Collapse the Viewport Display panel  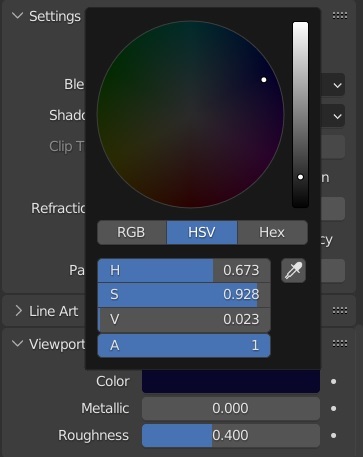click(17, 343)
